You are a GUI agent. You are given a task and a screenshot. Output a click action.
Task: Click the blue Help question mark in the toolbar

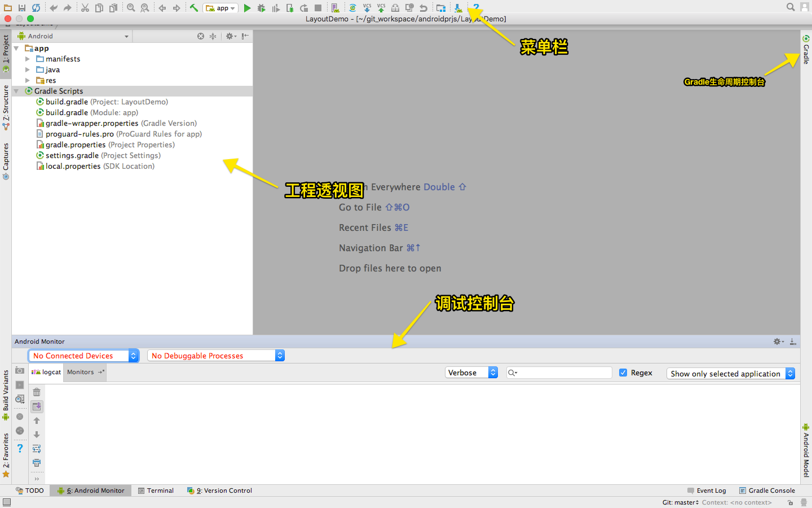pos(476,8)
